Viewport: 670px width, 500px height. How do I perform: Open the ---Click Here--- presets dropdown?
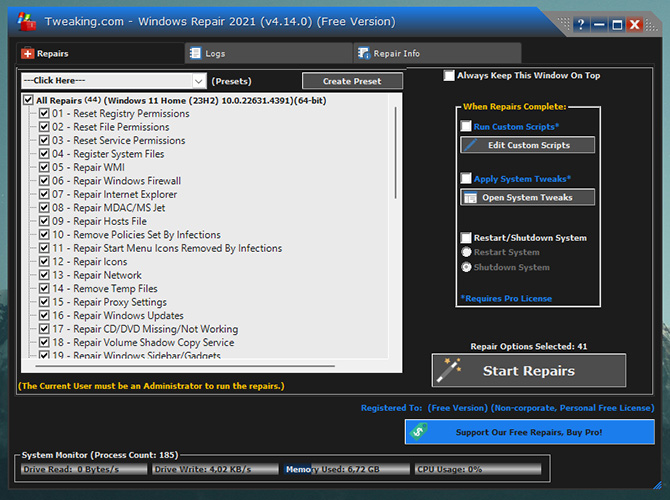[x=114, y=81]
